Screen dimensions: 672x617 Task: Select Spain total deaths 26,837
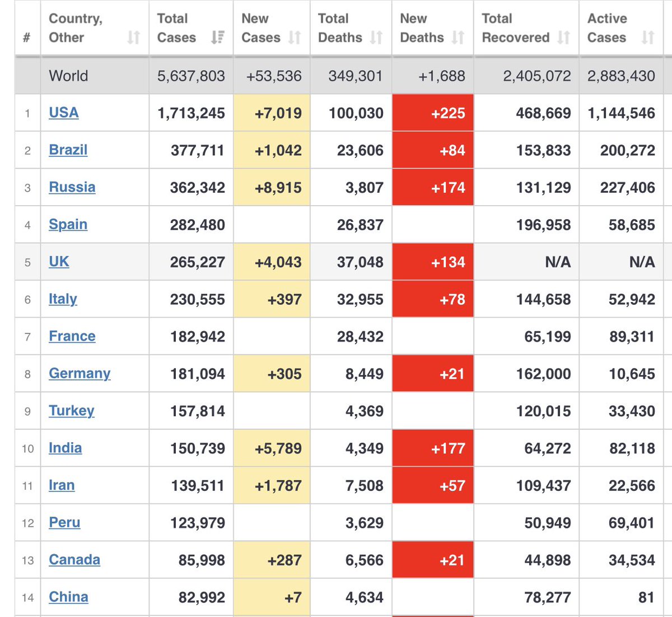pyautogui.click(x=360, y=225)
